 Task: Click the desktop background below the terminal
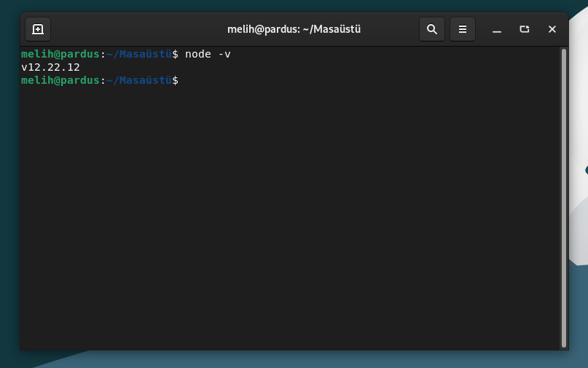[300, 359]
